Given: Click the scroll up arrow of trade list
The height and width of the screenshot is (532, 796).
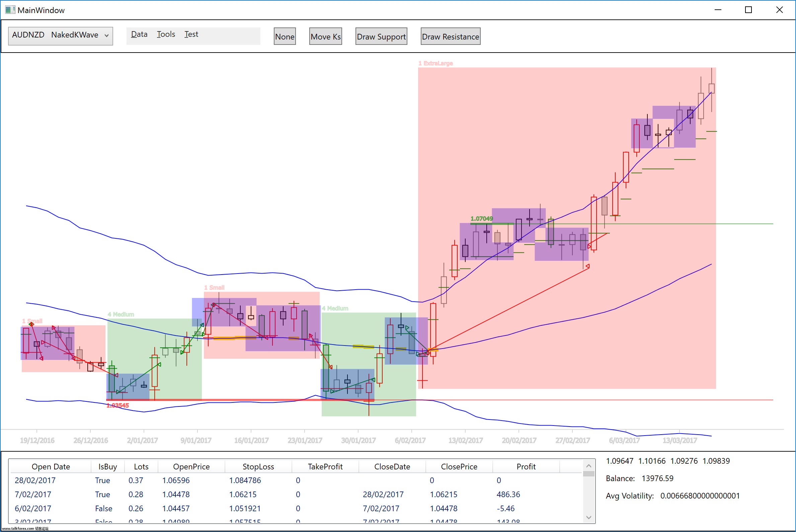Looking at the screenshot, I should (x=589, y=466).
